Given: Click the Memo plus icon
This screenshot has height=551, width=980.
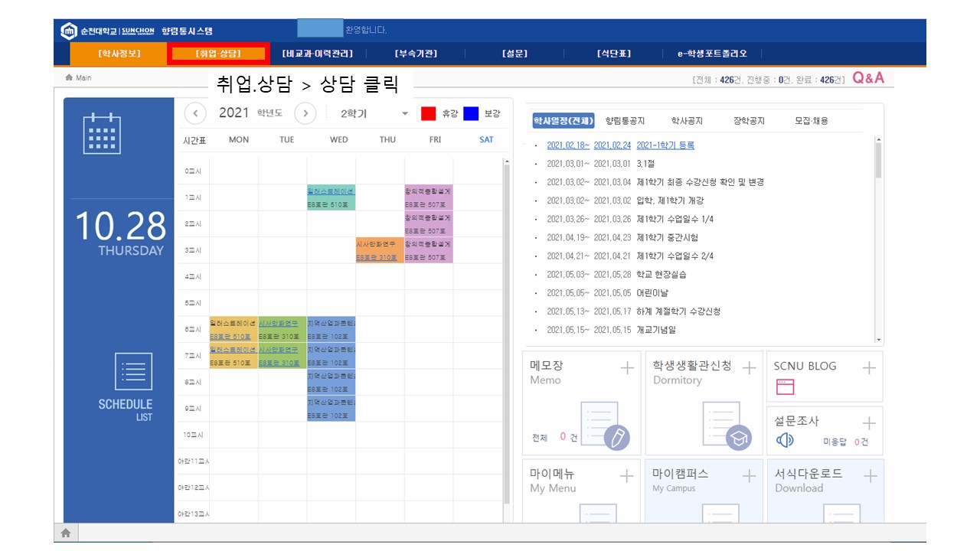Looking at the screenshot, I should point(627,368).
